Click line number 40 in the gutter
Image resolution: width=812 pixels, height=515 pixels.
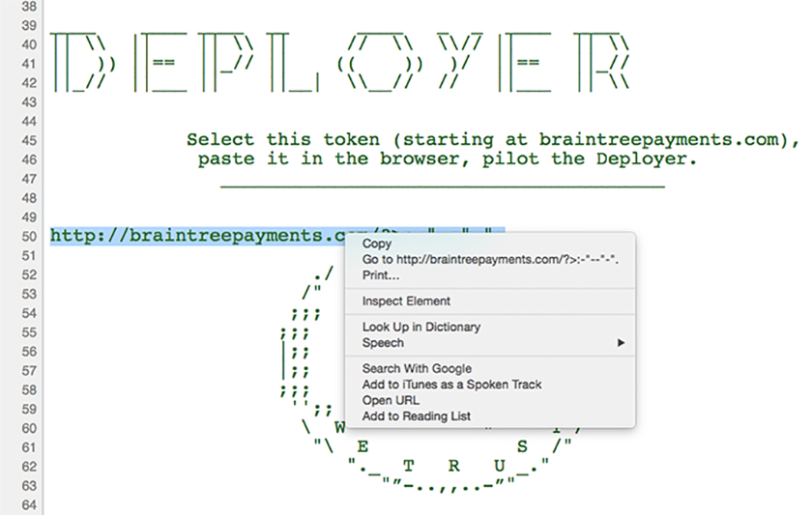click(29, 44)
